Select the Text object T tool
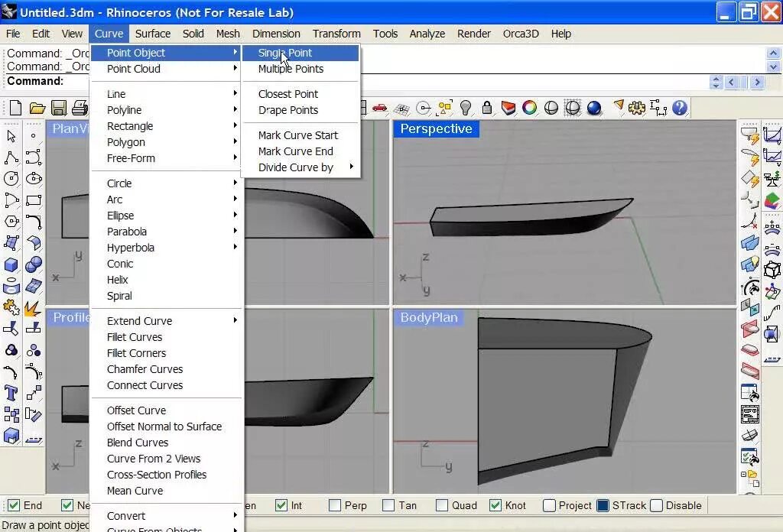The width and height of the screenshot is (783, 532). pos(11,393)
